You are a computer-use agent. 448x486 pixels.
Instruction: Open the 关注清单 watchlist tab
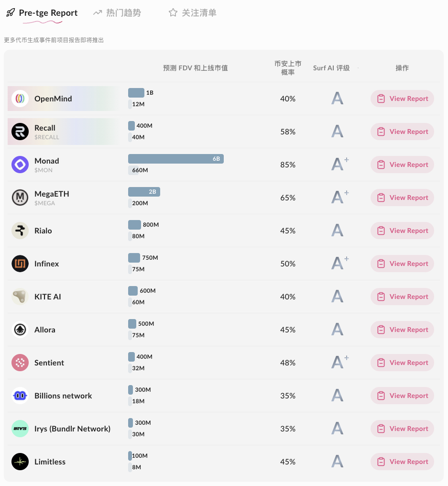coord(193,13)
